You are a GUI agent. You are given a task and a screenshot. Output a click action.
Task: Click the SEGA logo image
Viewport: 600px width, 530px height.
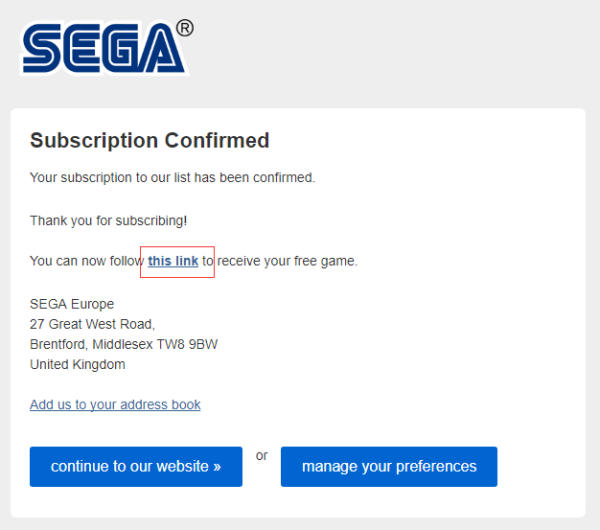click(106, 47)
